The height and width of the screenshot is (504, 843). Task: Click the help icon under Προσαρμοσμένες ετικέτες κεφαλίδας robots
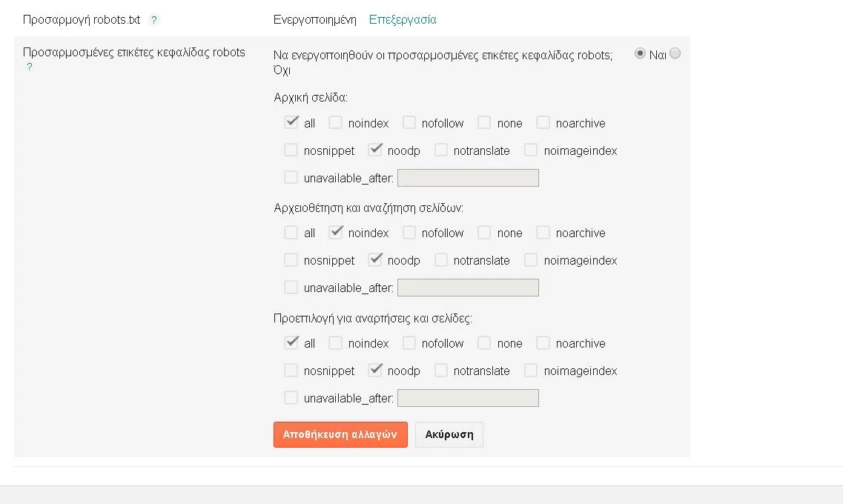(x=30, y=67)
